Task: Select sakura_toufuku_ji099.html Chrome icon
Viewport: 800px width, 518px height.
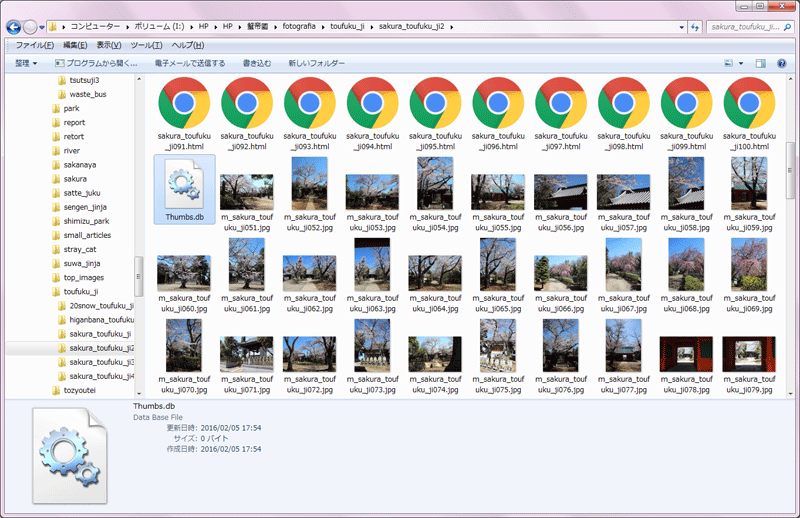Action: point(686,103)
